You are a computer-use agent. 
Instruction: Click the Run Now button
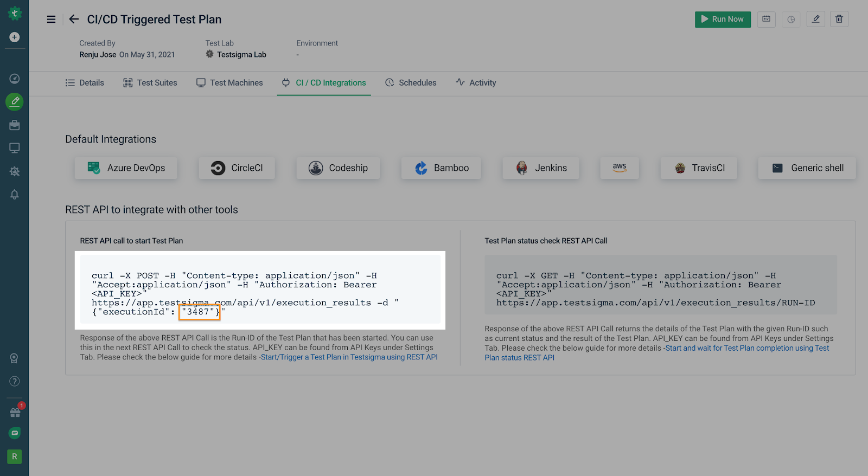pos(723,19)
